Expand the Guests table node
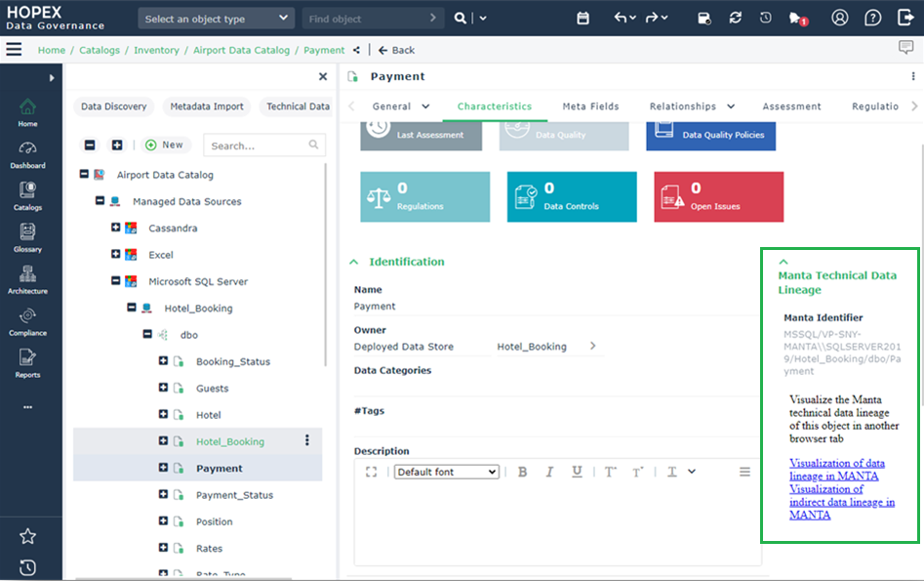Image resolution: width=924 pixels, height=581 pixels. tap(163, 388)
